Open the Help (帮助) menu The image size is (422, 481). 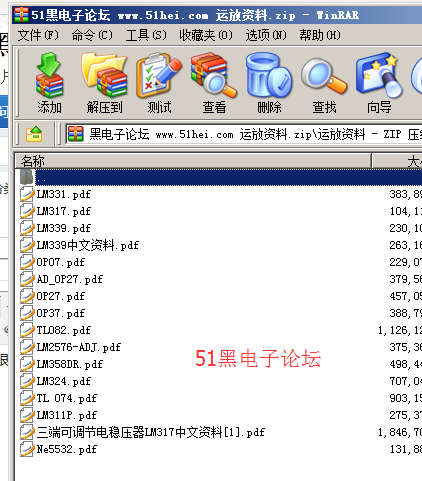pos(320,35)
